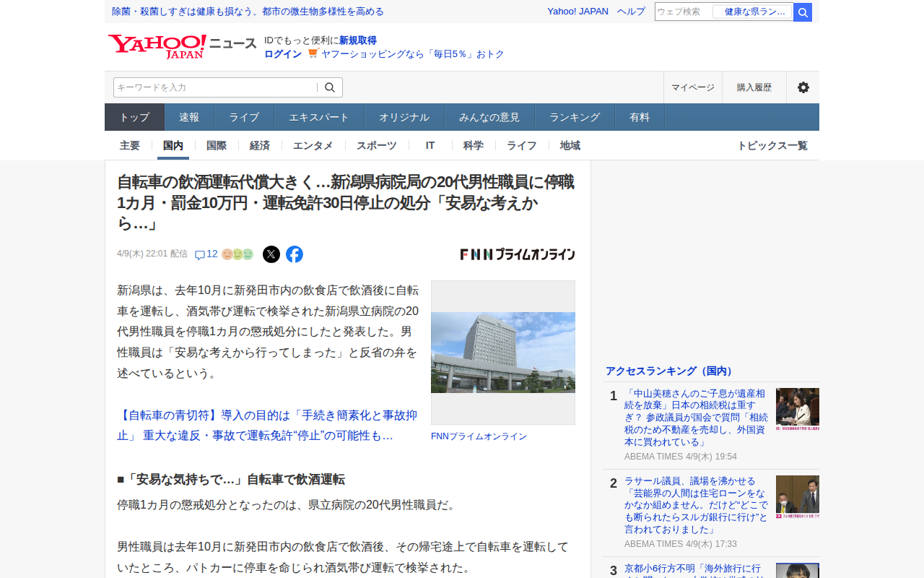Click the 健康な県ラン… search suggestion
The width and height of the screenshot is (924, 578).
(752, 12)
